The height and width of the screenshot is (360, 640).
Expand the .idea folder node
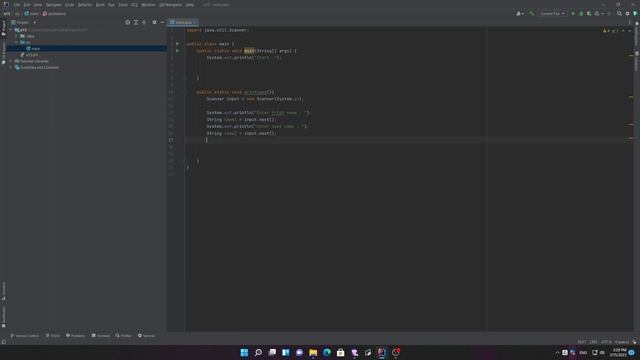pyautogui.click(x=16, y=36)
